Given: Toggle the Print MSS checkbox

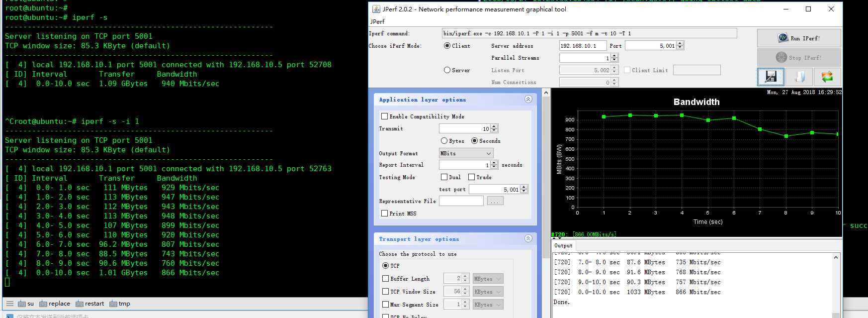Looking at the screenshot, I should click(384, 213).
